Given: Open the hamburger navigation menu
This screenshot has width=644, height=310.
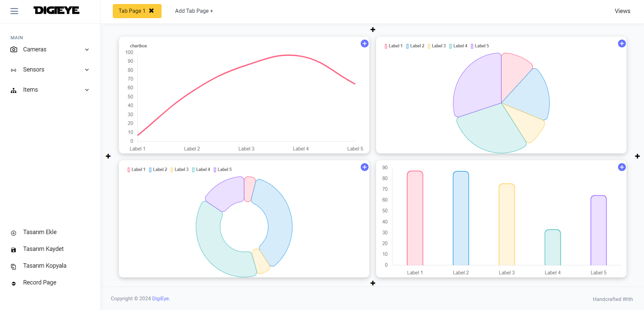Looking at the screenshot, I should pos(14,11).
